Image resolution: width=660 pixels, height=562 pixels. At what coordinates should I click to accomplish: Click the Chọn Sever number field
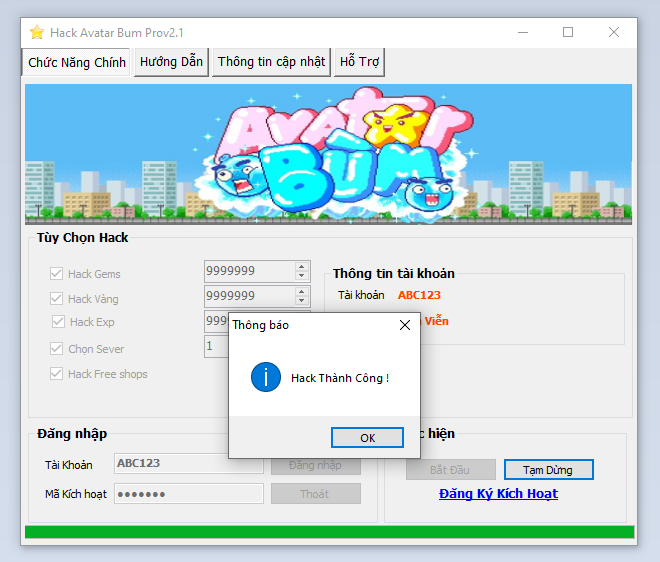click(216, 346)
